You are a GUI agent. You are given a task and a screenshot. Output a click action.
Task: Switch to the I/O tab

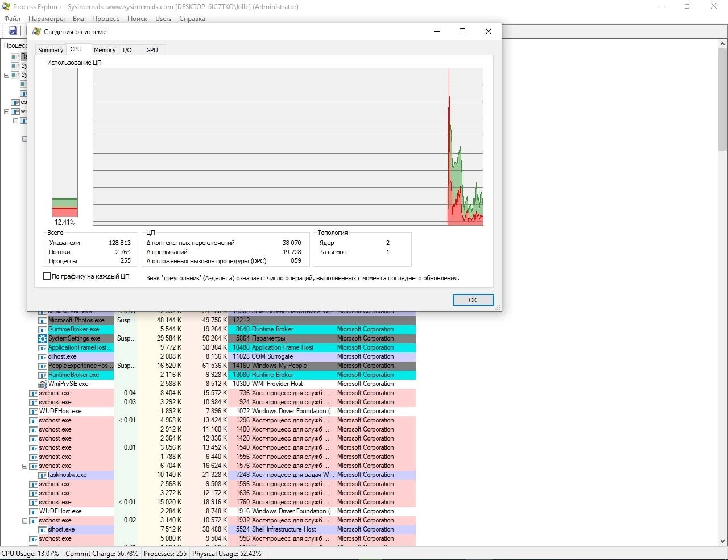coord(127,50)
